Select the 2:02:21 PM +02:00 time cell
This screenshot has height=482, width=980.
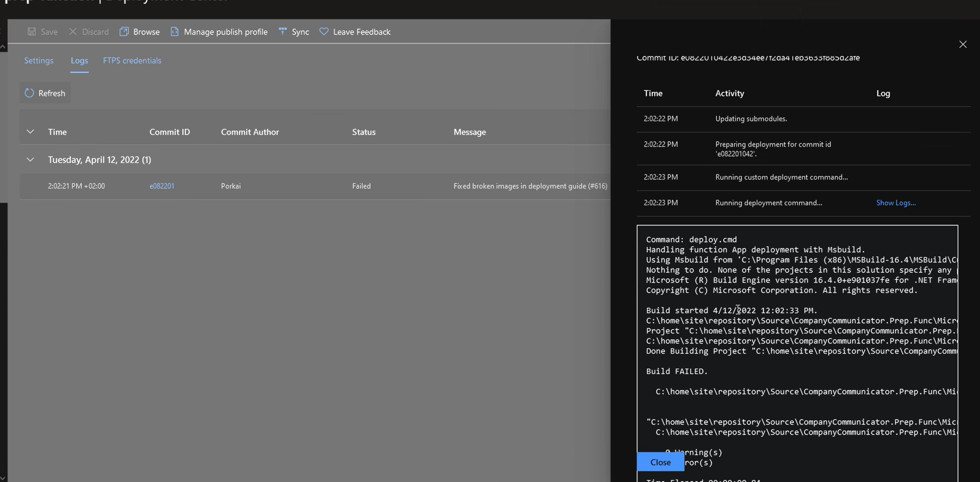[x=76, y=186]
